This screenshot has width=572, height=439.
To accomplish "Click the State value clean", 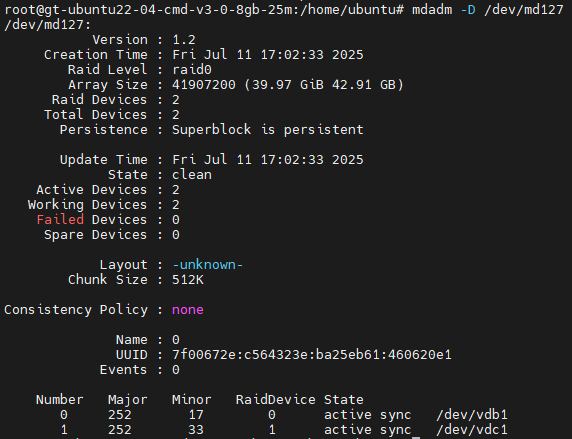I will (192, 175).
